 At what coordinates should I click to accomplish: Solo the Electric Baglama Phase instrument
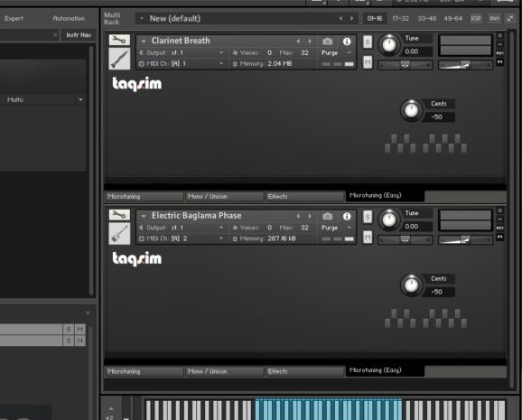point(368,217)
